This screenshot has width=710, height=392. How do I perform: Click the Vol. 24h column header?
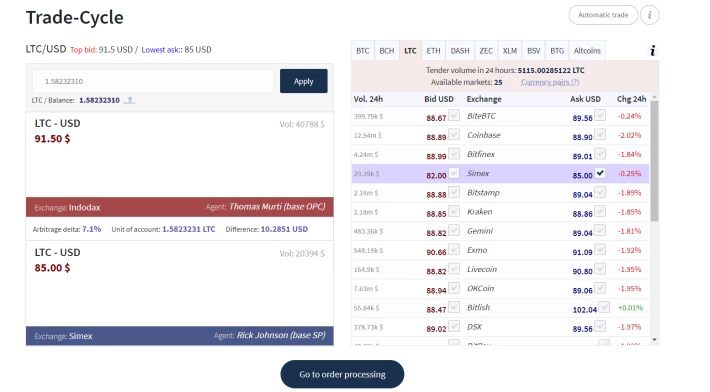click(368, 99)
